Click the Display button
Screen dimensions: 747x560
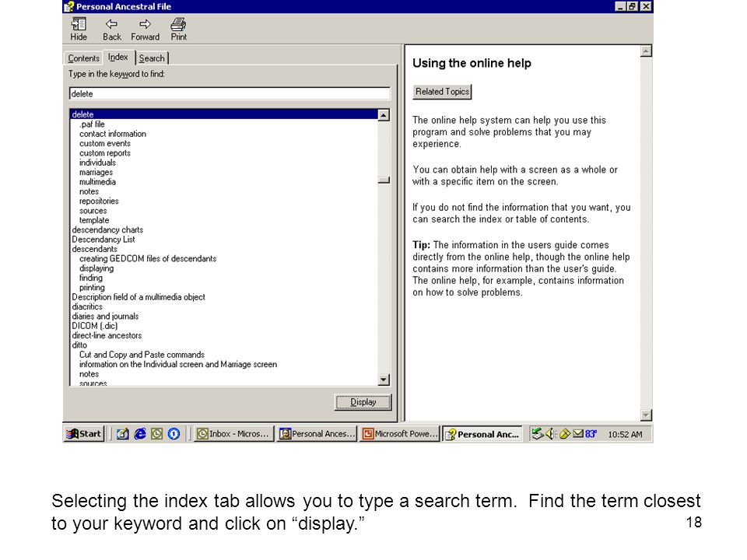click(x=363, y=402)
